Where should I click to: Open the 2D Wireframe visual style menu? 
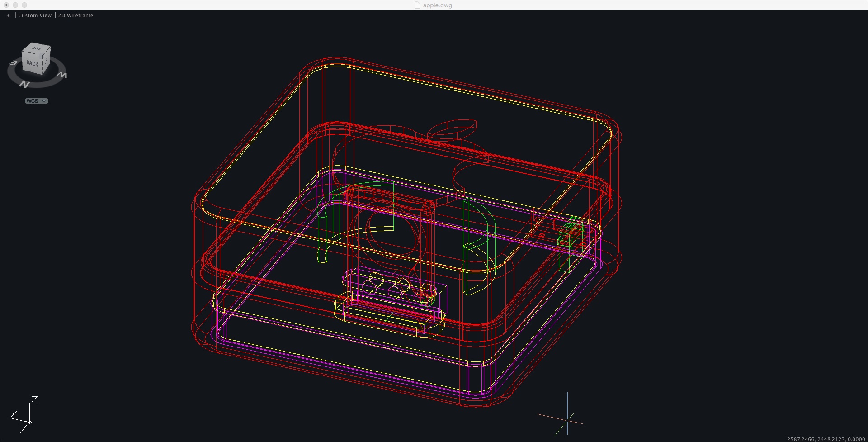pyautogui.click(x=75, y=15)
